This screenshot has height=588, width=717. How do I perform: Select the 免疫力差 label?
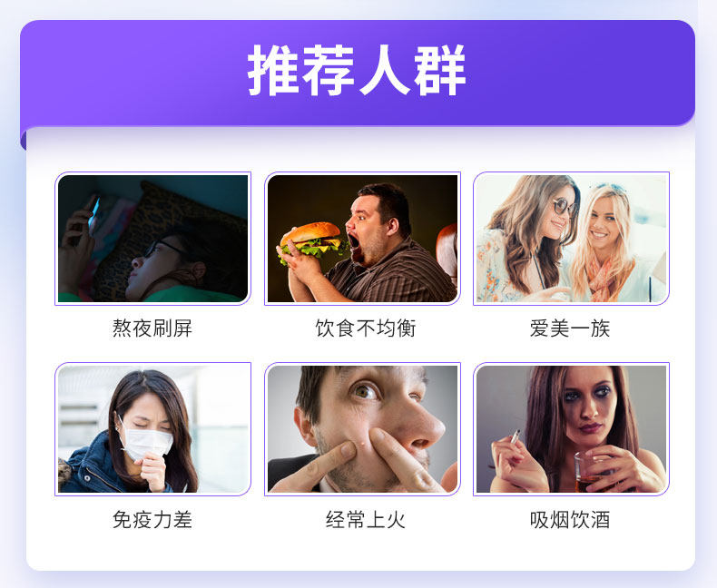coord(152,519)
